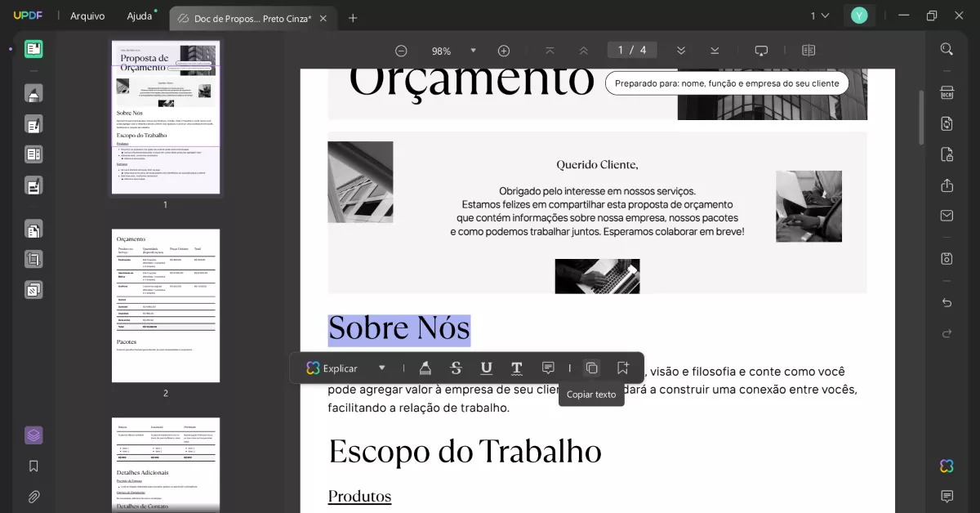Open the Arquivo menu
The width and height of the screenshot is (980, 513).
(87, 15)
